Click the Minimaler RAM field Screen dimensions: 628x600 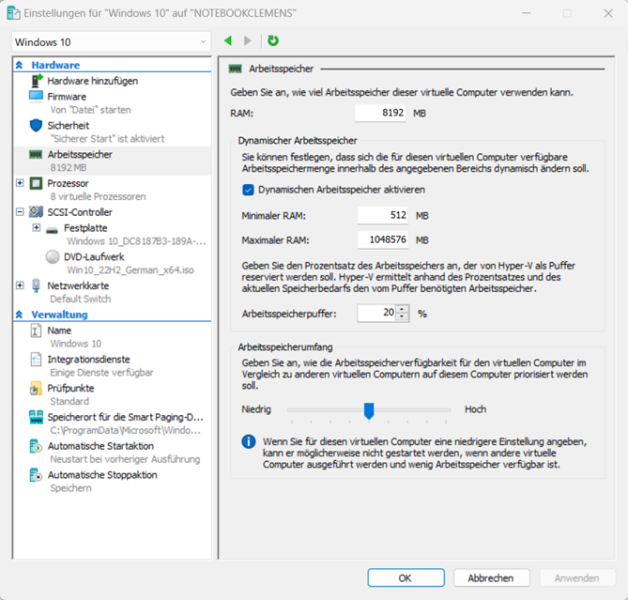383,215
